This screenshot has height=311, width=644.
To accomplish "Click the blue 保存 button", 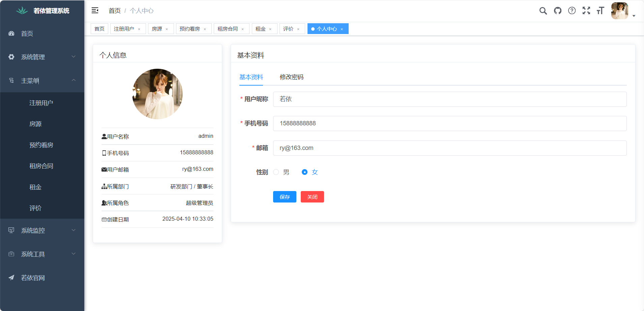I will coord(285,197).
